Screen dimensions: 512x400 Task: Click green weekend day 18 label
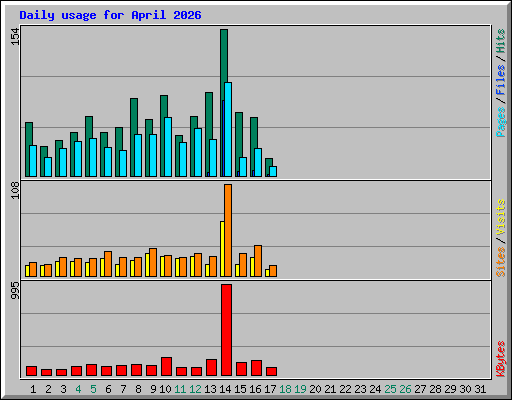tap(285, 389)
